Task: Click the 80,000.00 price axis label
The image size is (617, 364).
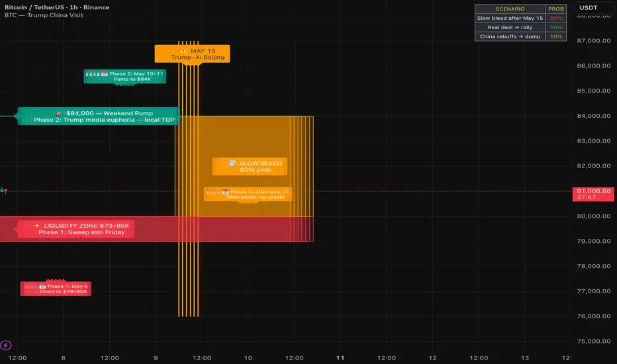Action: click(x=593, y=216)
